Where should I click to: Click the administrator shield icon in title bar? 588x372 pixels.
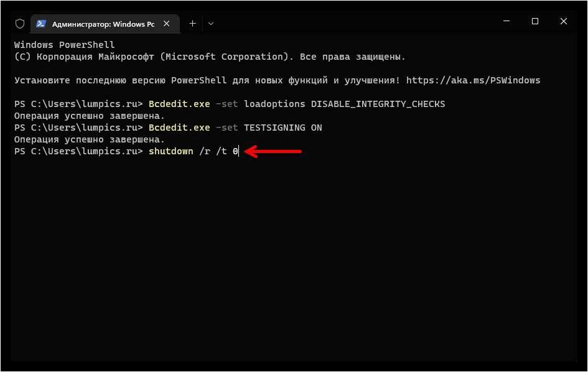click(20, 24)
